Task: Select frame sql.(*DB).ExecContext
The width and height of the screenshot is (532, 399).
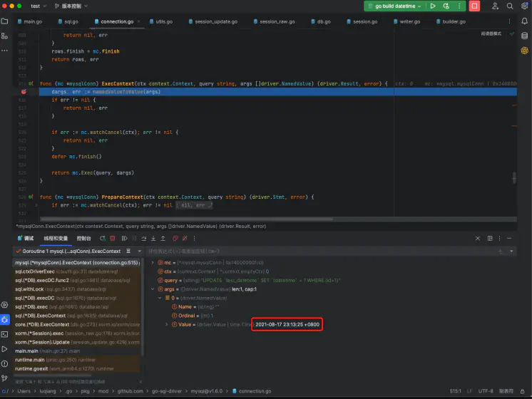Action: click(77, 316)
